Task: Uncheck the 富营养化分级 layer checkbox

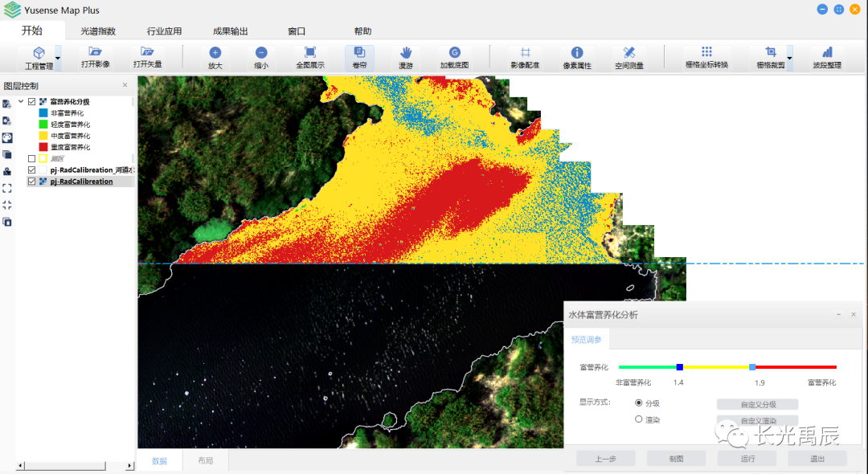Action: (32, 102)
